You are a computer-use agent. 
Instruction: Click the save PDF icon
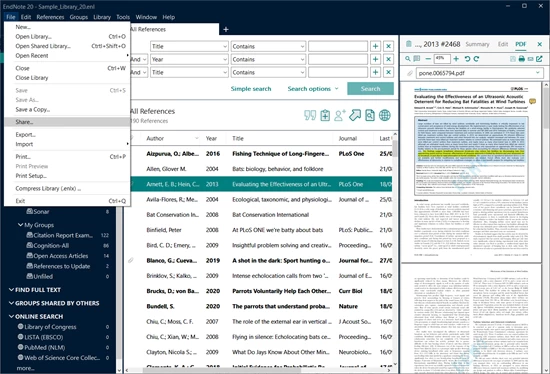(513, 59)
